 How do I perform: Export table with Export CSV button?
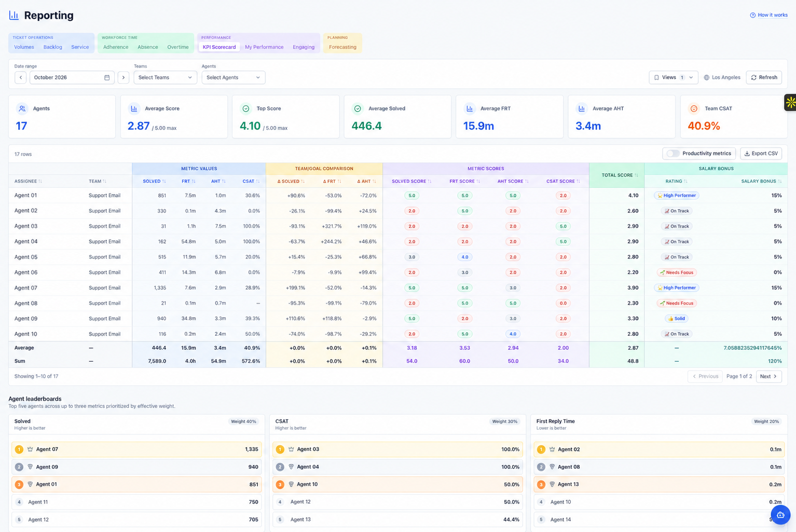[761, 154]
